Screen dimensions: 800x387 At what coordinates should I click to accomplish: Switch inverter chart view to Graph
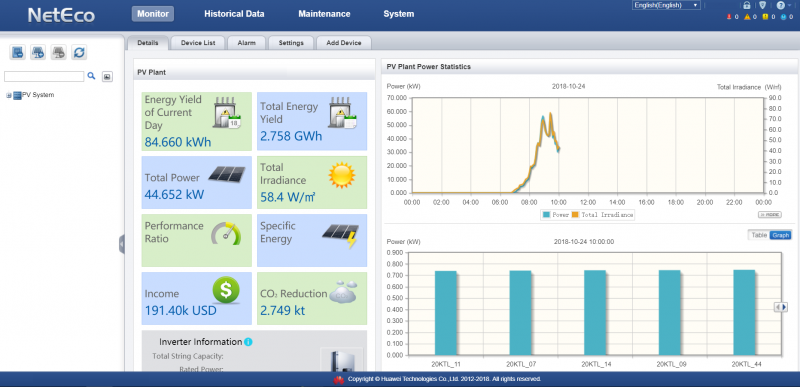[781, 235]
